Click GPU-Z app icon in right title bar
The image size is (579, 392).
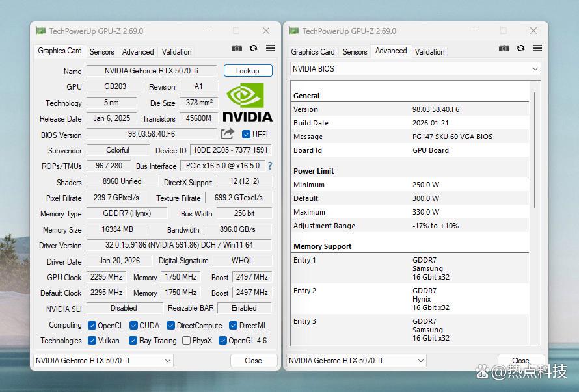293,31
